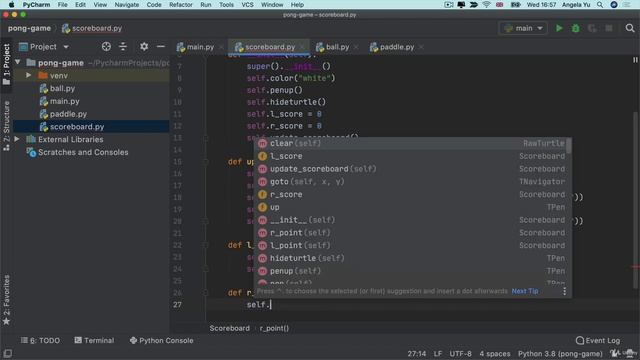Click the Next Tip link in completion popup

(x=525, y=291)
